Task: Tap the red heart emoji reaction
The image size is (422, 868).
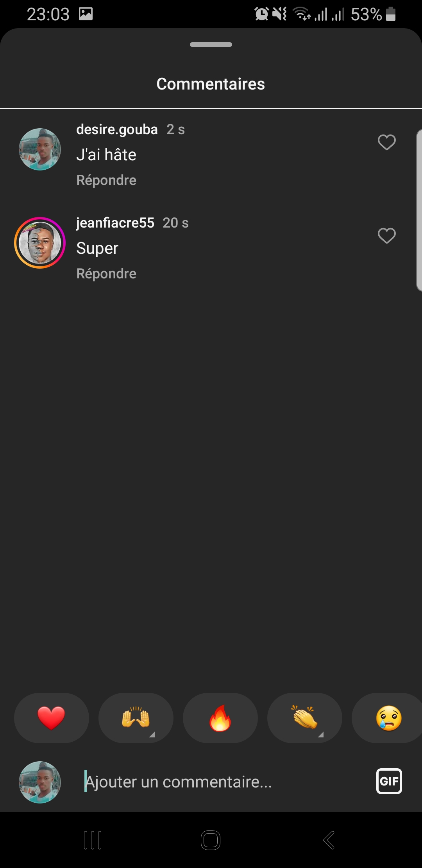Action: (x=51, y=718)
